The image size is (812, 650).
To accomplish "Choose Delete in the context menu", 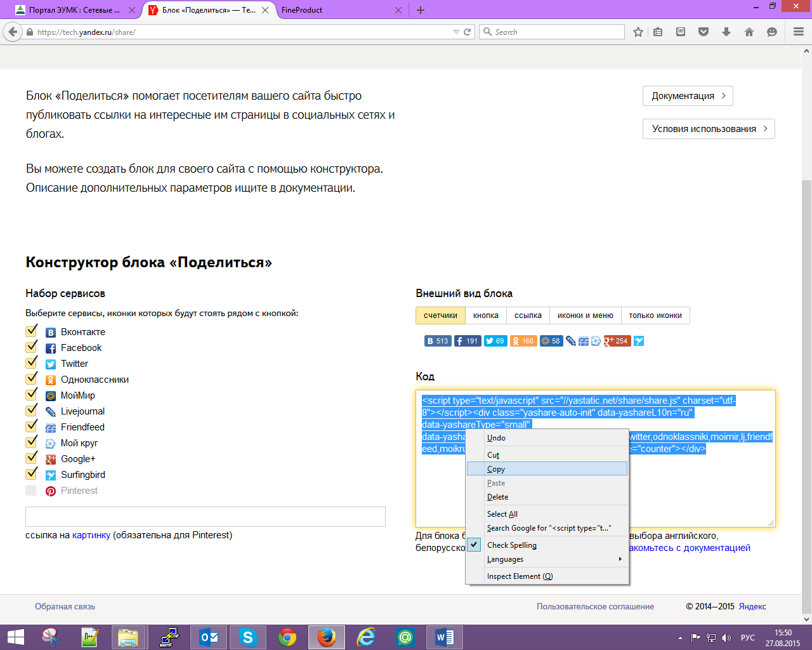I will click(x=547, y=497).
